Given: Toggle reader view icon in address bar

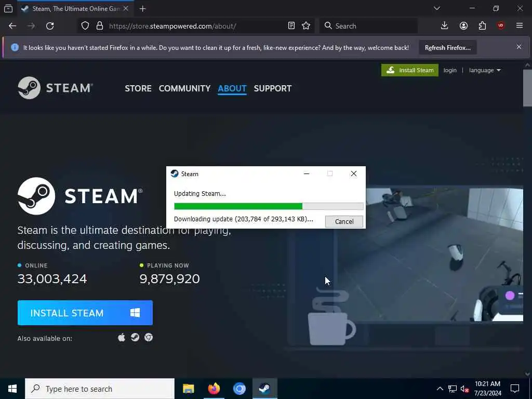Looking at the screenshot, I should pos(291,26).
